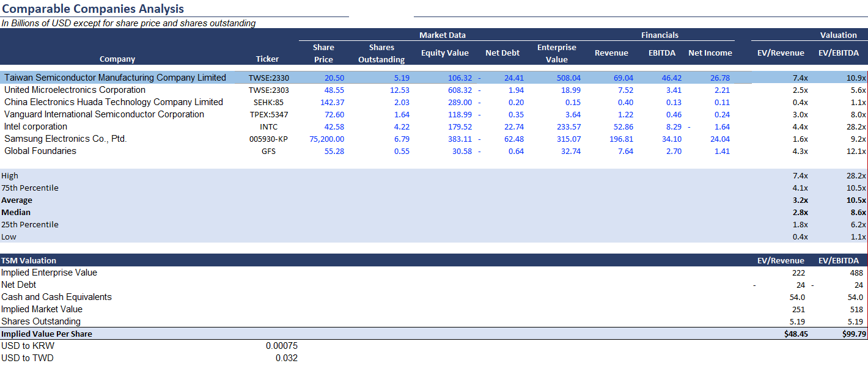Screen dimensions: 868x366
Task: Click the TWSE:2303 ticker cell
Action: pos(267,90)
